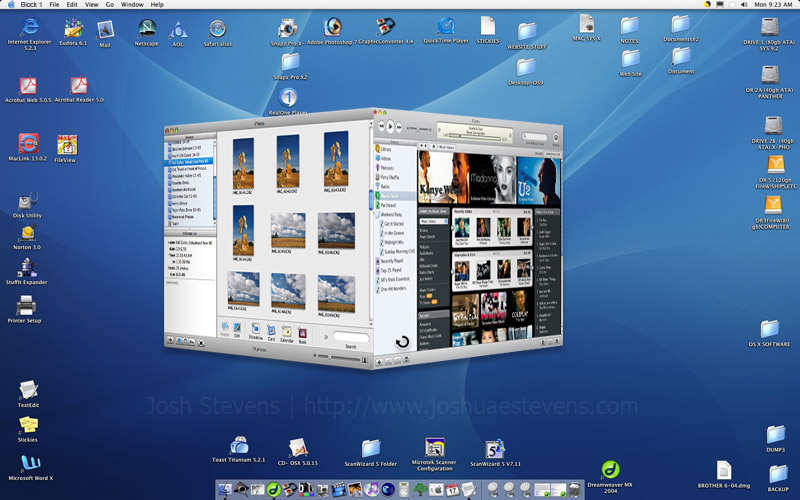Open the Music Videos genre dropdown in iTunes
800x500 pixels.
click(433, 221)
